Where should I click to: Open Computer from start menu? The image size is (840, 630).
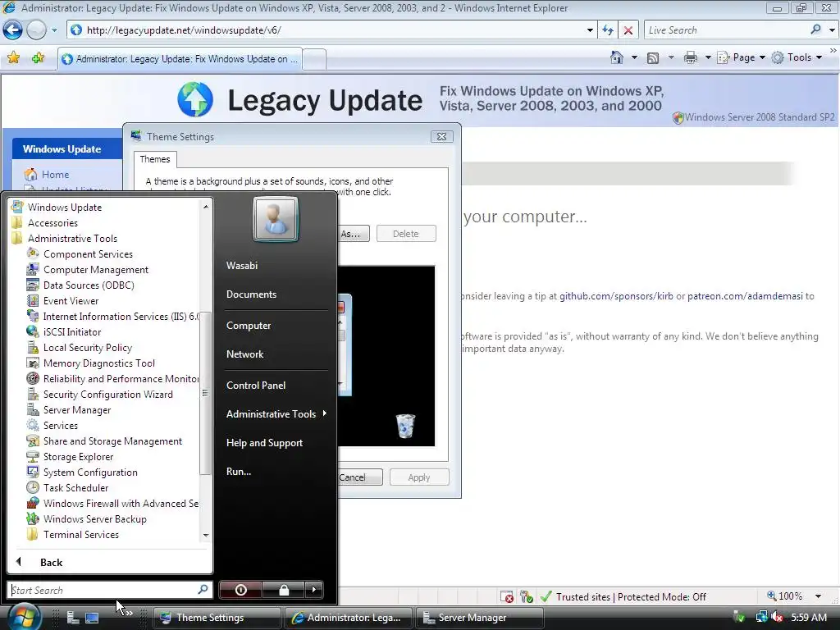click(248, 325)
